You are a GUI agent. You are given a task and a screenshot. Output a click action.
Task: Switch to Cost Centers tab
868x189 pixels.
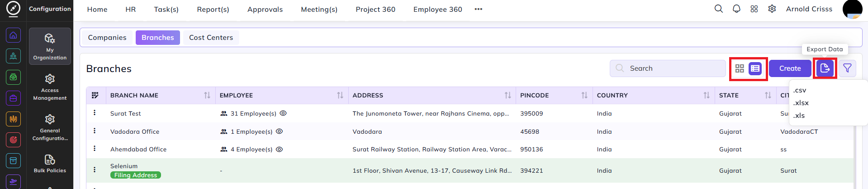pyautogui.click(x=211, y=38)
